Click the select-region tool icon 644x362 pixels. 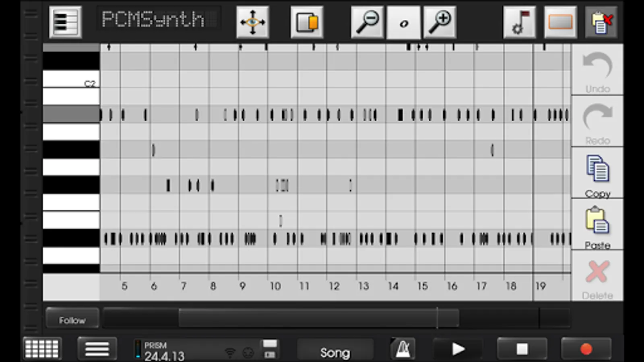(x=307, y=22)
